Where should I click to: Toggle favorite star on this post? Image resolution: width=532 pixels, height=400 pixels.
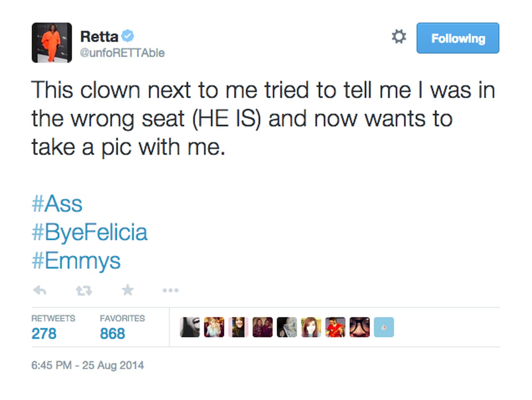pyautogui.click(x=128, y=290)
